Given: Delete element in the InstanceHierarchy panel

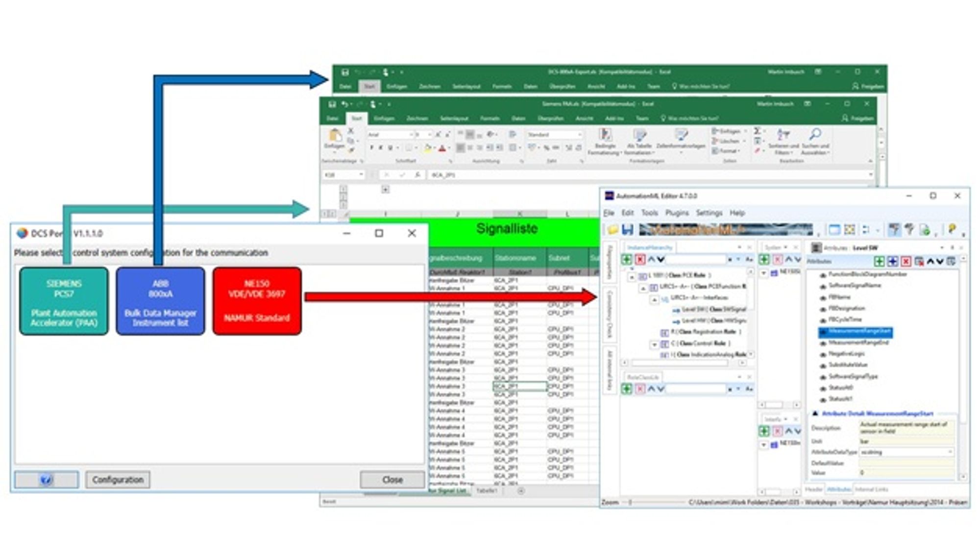Looking at the screenshot, I should coord(640,260).
